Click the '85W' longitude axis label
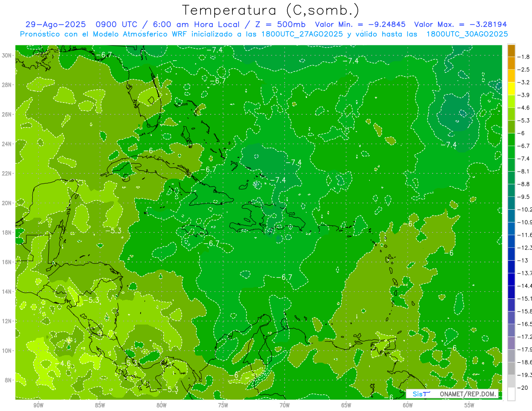 [x=100, y=405]
